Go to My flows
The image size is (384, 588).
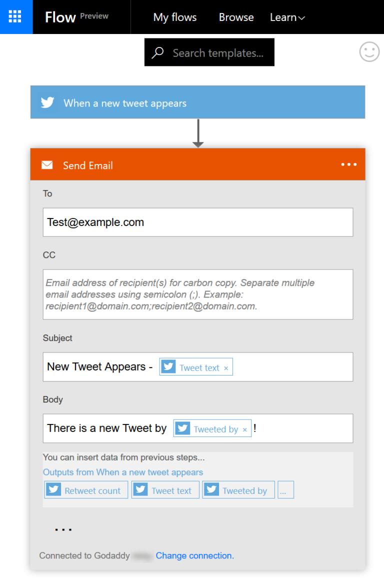tap(174, 17)
